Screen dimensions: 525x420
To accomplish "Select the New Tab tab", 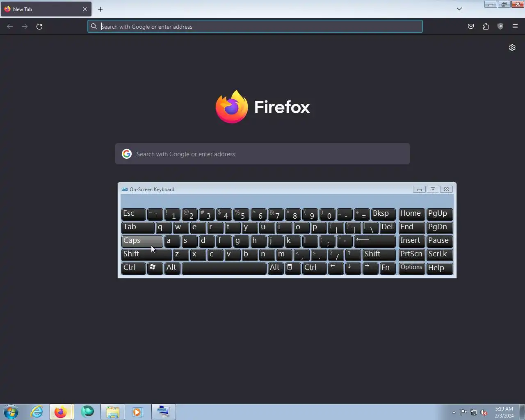I will click(46, 9).
